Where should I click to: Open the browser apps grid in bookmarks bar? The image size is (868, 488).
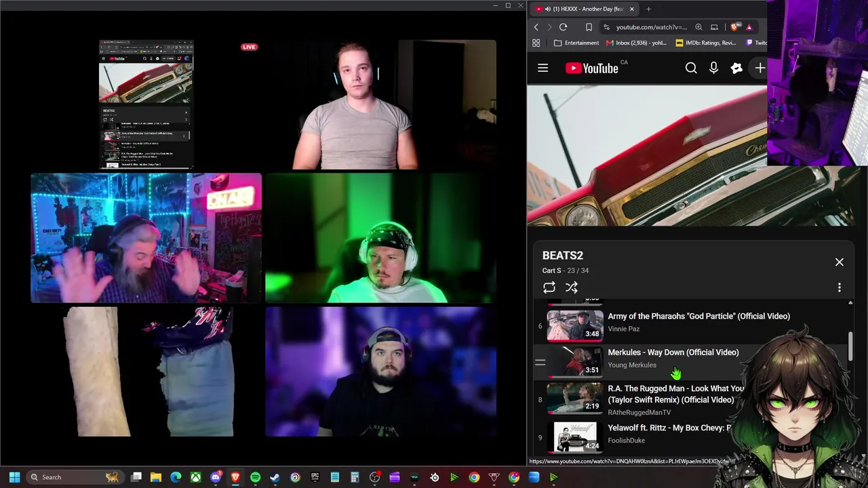point(536,43)
